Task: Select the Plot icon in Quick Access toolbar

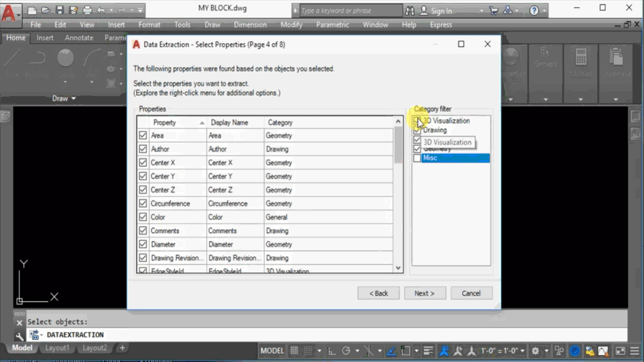Action: point(87,10)
